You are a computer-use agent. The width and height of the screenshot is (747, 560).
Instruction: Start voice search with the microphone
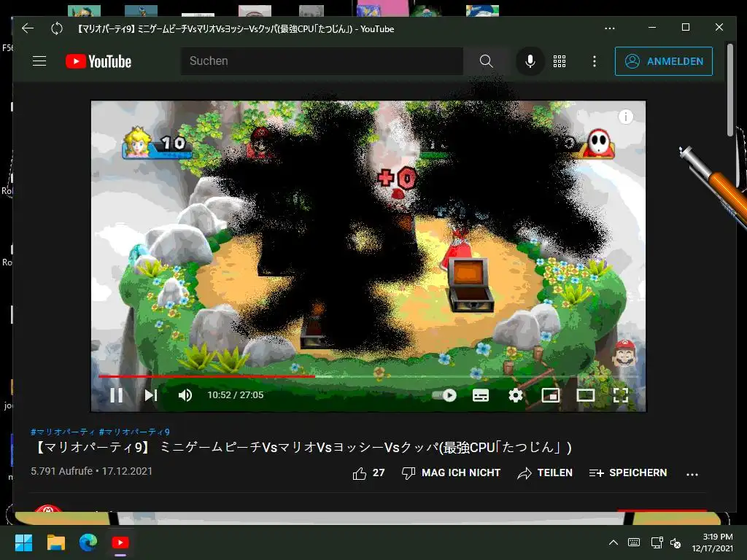(x=530, y=61)
